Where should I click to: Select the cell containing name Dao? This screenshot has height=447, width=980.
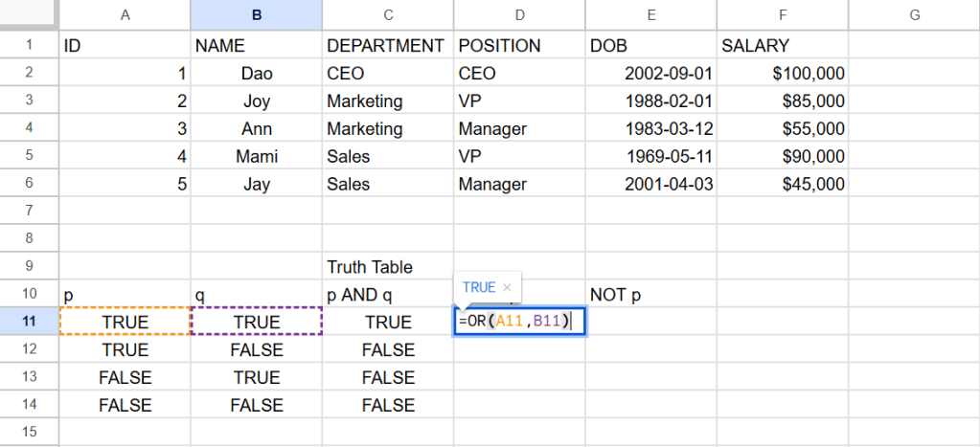[256, 73]
